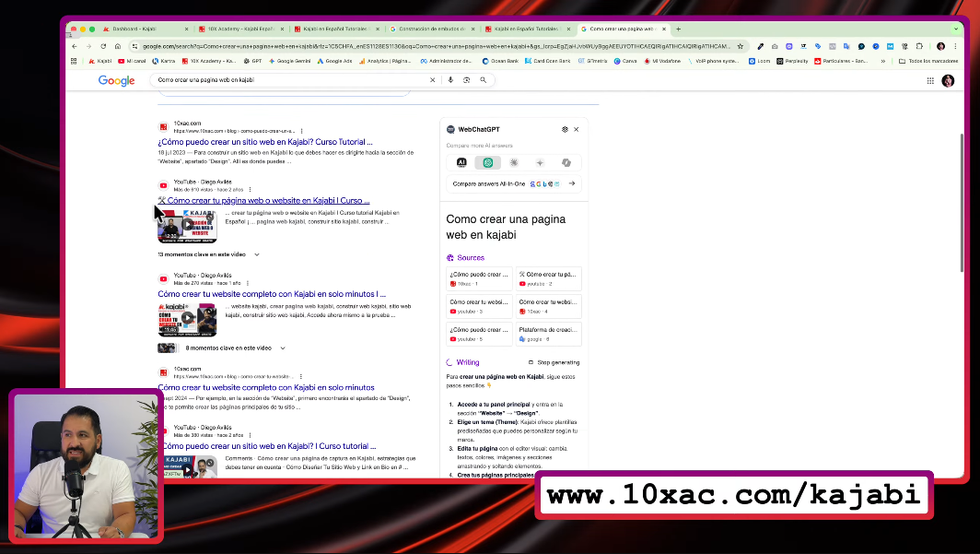The height and width of the screenshot is (554, 980).
Task: Switch to the 'Construcción de embudos' tab
Action: point(432,29)
